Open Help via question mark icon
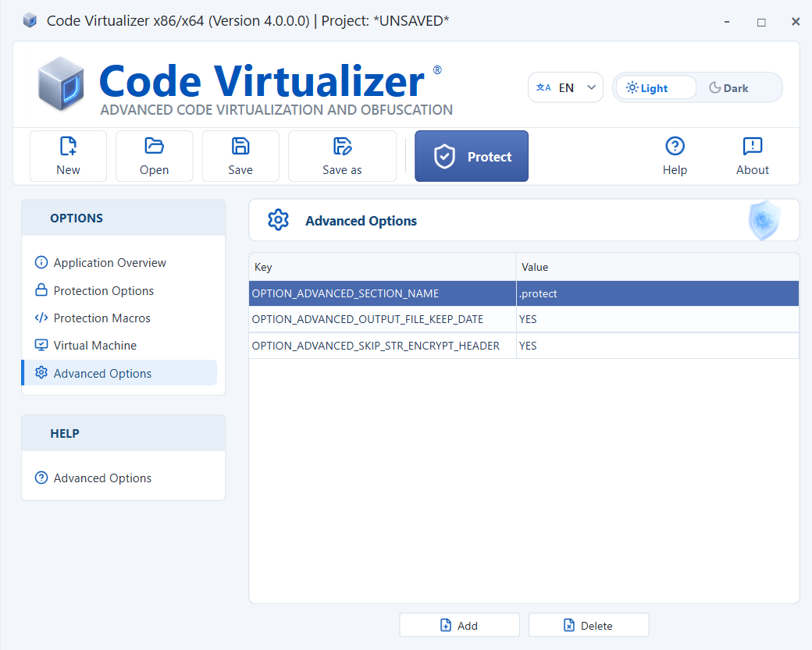Image resolution: width=812 pixels, height=650 pixels. pos(675,146)
